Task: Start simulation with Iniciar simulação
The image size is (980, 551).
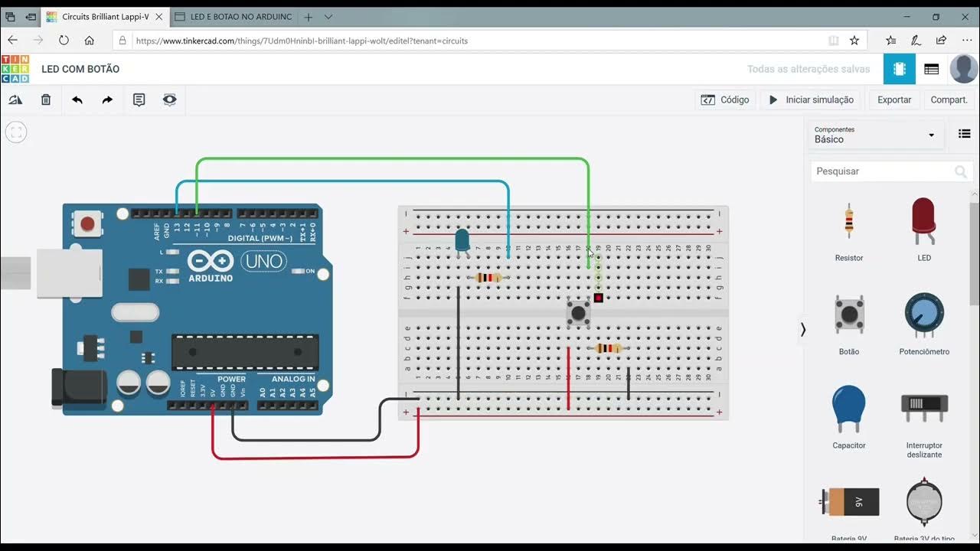Action: tap(811, 99)
